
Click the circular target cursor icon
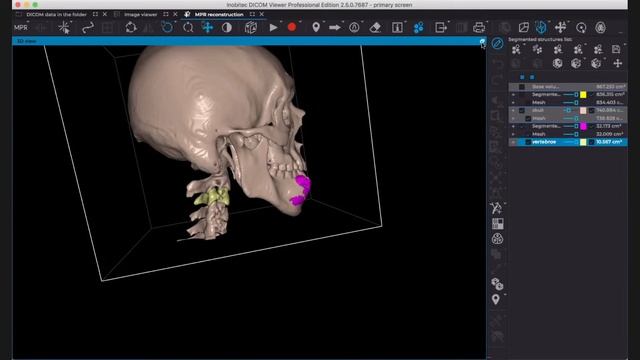pos(581,28)
